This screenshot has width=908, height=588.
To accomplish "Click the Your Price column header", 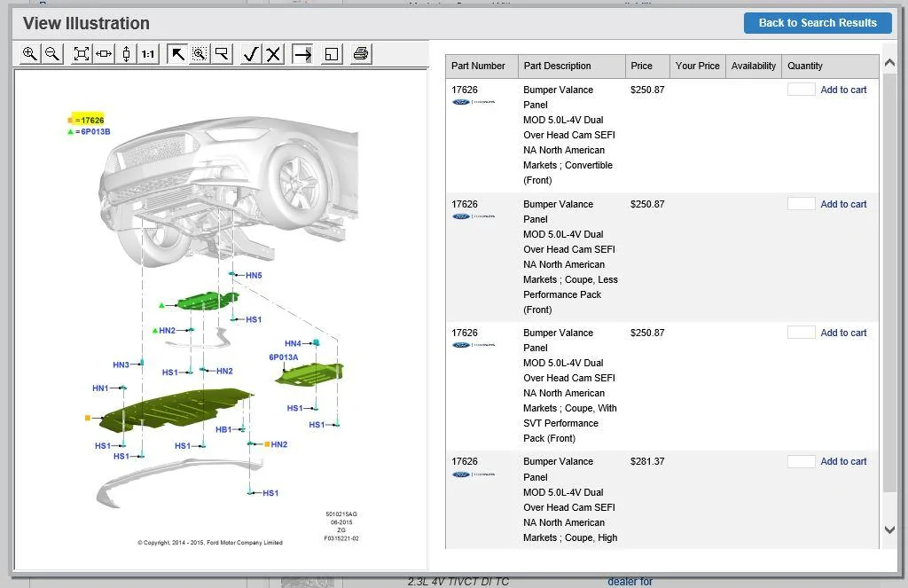I will pyautogui.click(x=697, y=66).
